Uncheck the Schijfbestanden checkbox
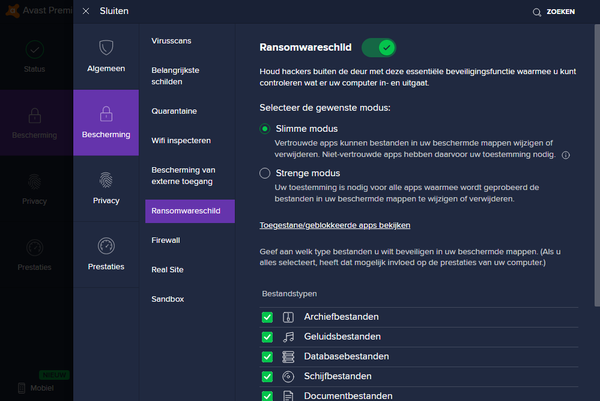This screenshot has width=600, height=401. click(267, 377)
